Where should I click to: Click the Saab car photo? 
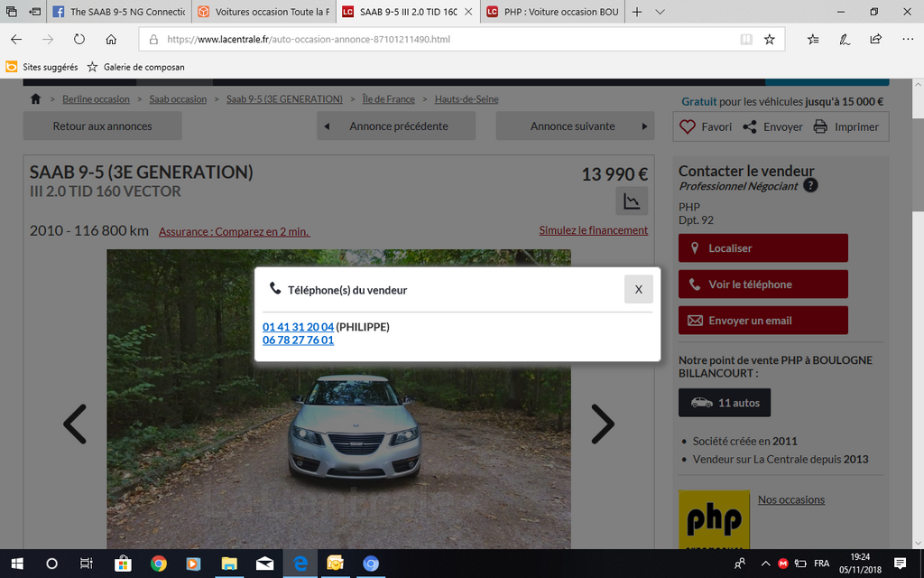(x=339, y=399)
